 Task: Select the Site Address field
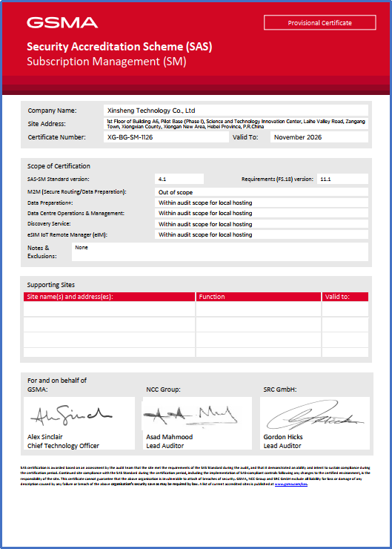[x=236, y=124]
